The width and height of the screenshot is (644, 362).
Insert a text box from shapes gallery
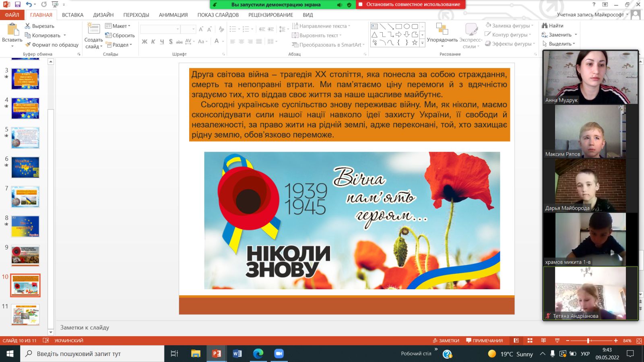click(x=374, y=27)
